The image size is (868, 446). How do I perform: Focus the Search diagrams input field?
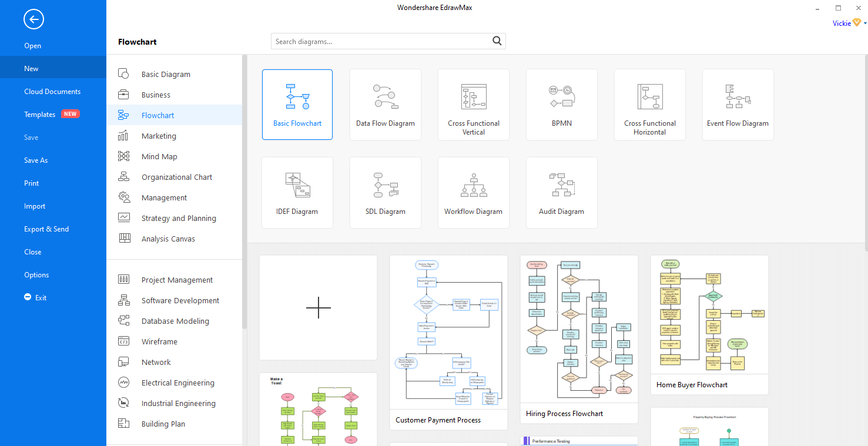388,41
